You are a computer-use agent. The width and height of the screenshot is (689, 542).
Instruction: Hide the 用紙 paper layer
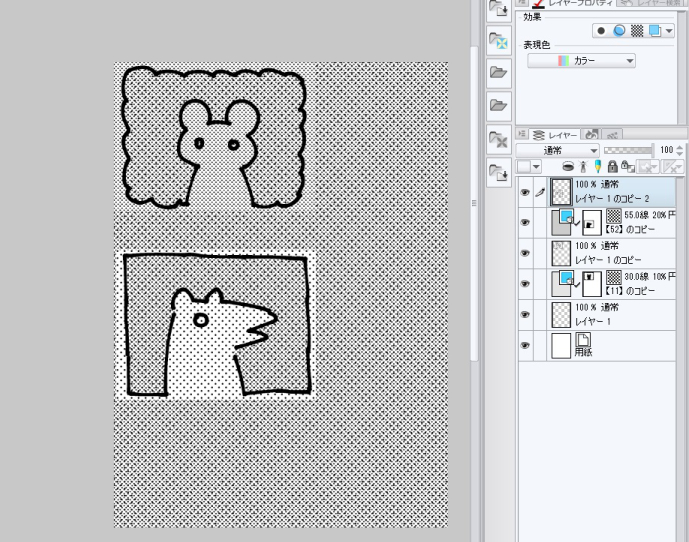[x=525, y=345]
